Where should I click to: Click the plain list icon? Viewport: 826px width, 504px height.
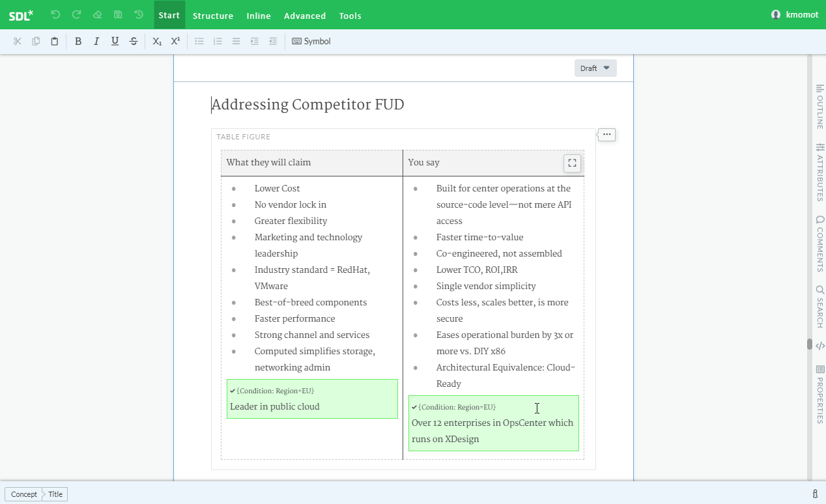pos(236,41)
